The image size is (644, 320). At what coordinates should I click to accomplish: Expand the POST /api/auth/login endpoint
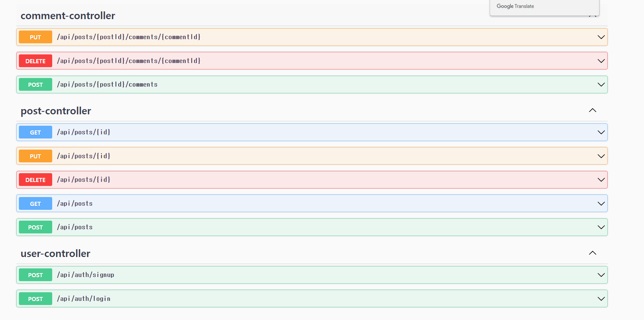tap(601, 299)
